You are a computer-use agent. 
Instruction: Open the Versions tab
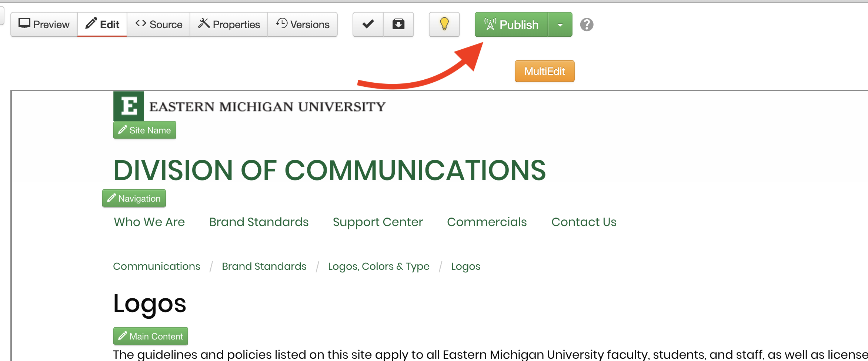303,24
